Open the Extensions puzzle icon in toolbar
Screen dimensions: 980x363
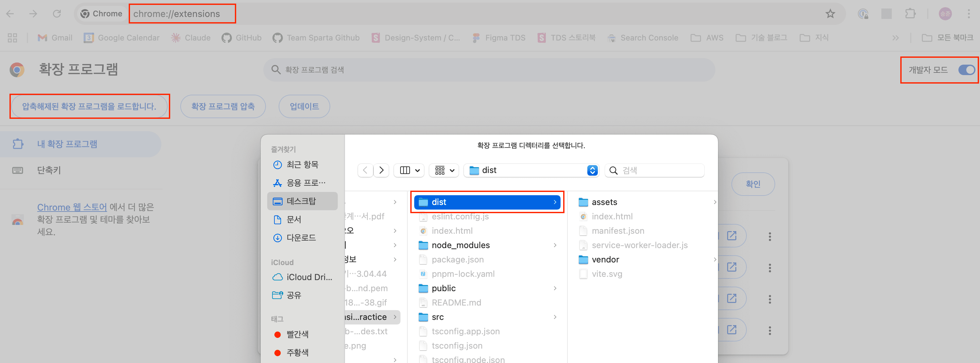[x=910, y=14]
